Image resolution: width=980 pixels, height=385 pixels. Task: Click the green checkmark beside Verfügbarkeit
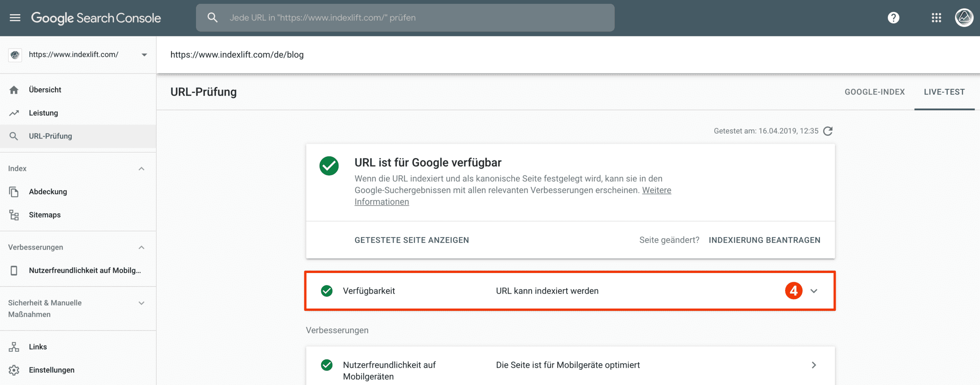pyautogui.click(x=327, y=291)
